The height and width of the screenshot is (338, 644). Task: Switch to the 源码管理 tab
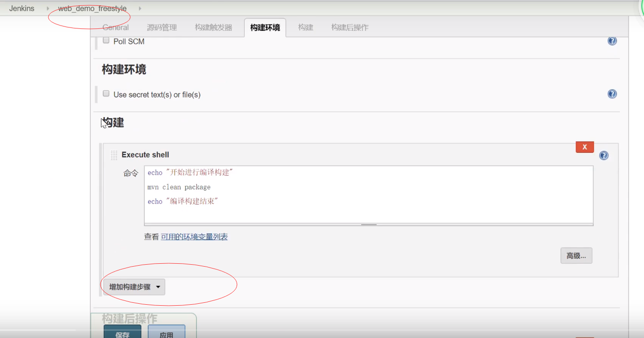click(162, 27)
